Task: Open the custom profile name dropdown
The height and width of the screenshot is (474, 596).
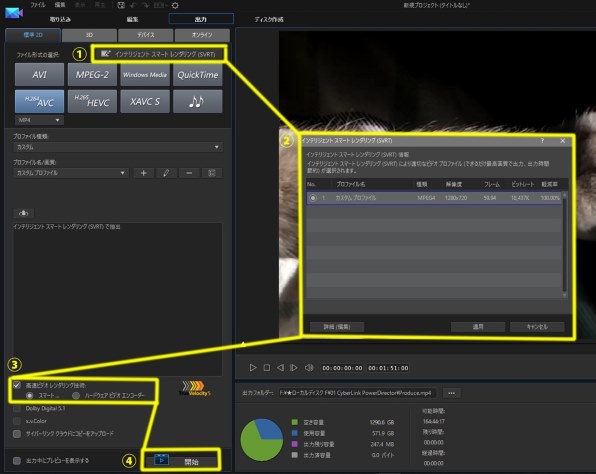Action: [71, 173]
